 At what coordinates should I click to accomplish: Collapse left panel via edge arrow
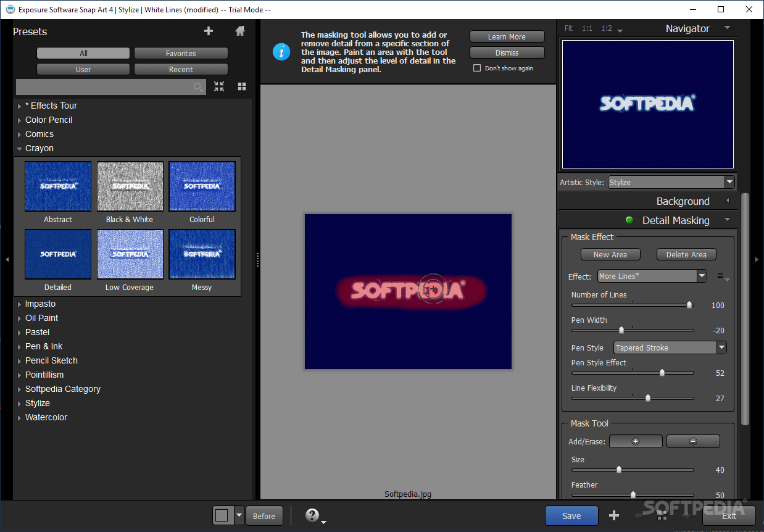tap(7, 260)
